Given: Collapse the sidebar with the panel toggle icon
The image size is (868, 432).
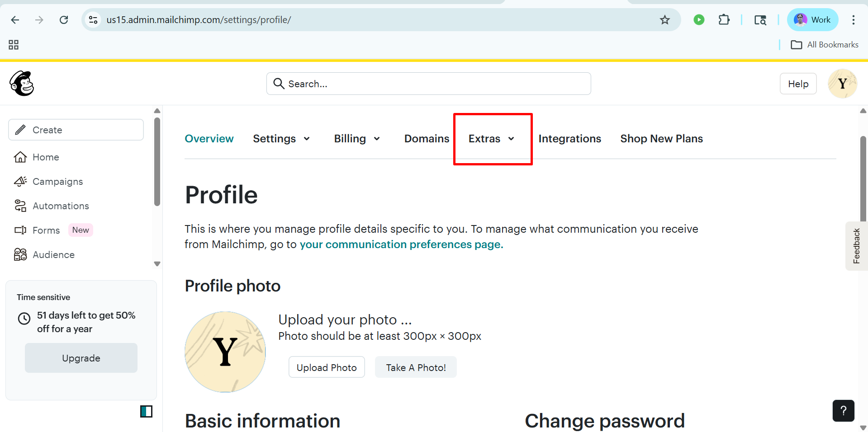Looking at the screenshot, I should click(x=146, y=411).
